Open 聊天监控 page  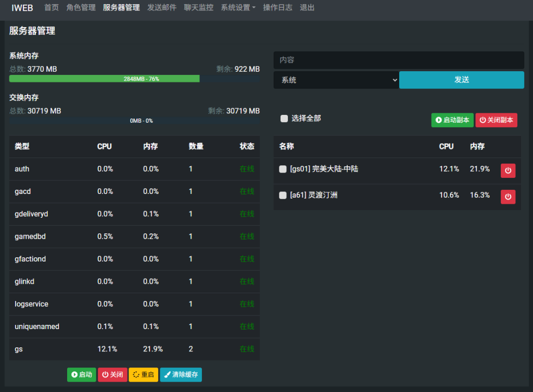198,7
